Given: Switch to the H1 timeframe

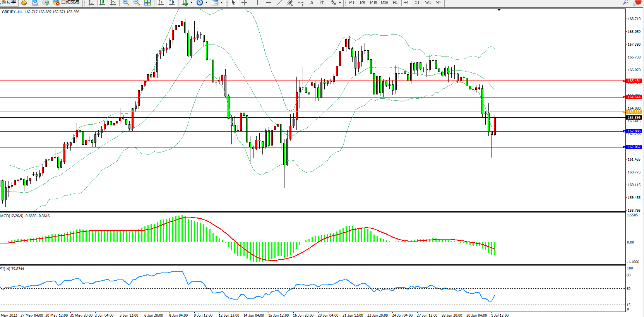Looking at the screenshot, I should [395, 3].
